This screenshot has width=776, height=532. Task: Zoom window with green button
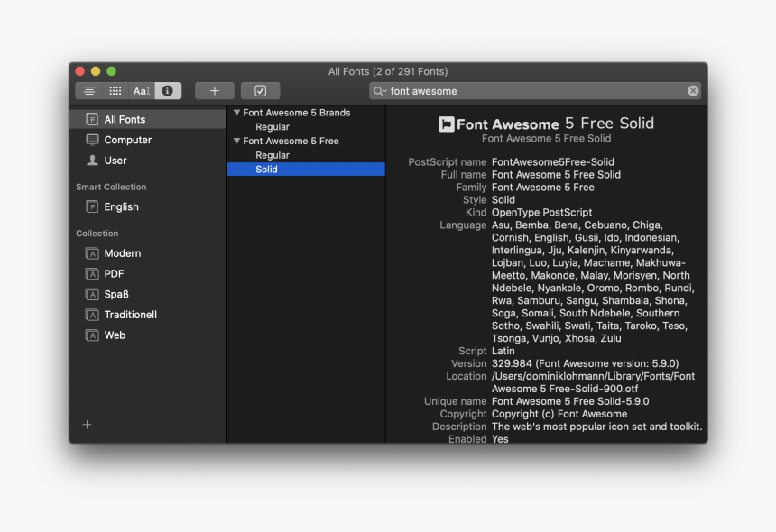[x=111, y=71]
